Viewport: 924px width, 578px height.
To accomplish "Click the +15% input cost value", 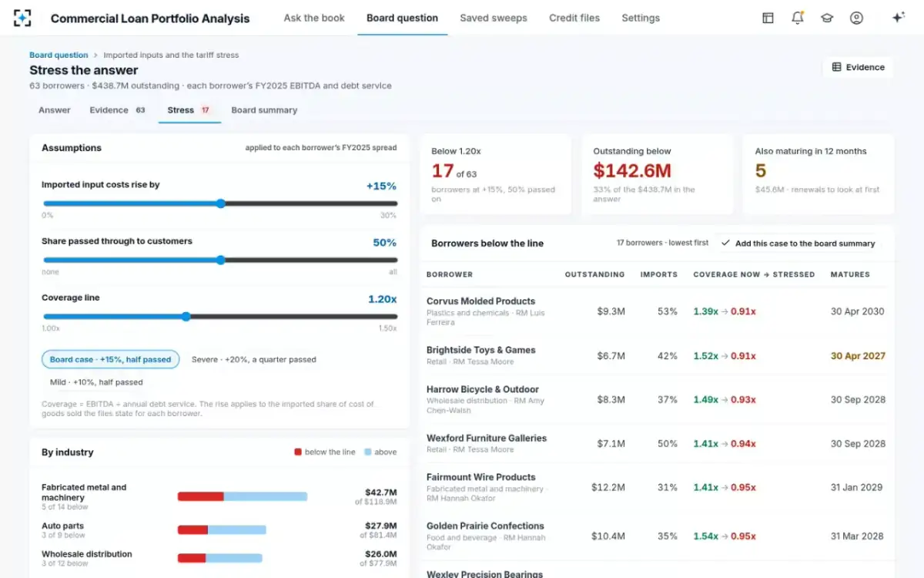I will tap(381, 186).
